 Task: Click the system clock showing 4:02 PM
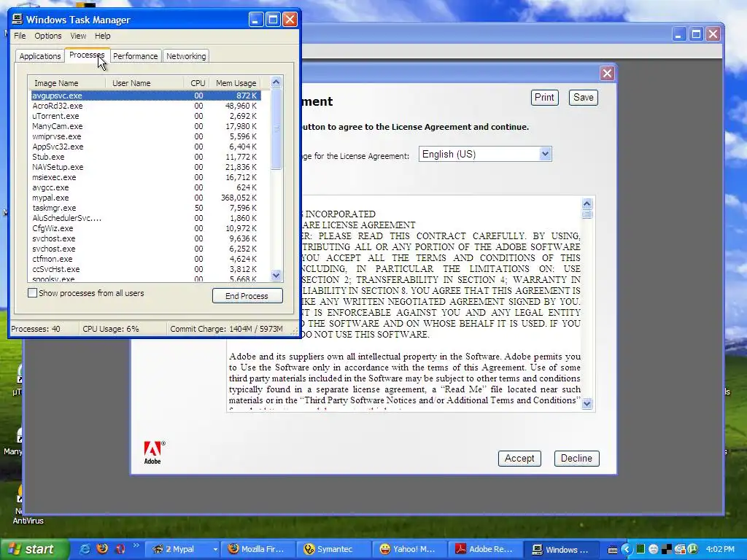pos(720,549)
